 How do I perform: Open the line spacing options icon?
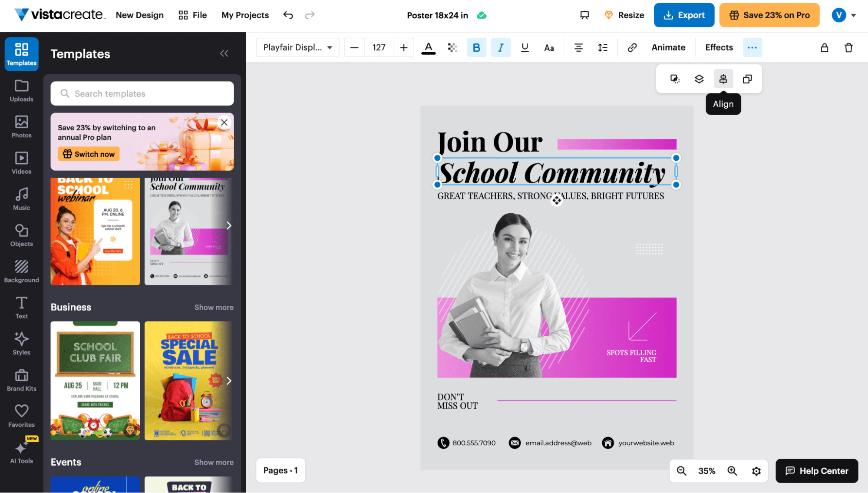tap(602, 47)
